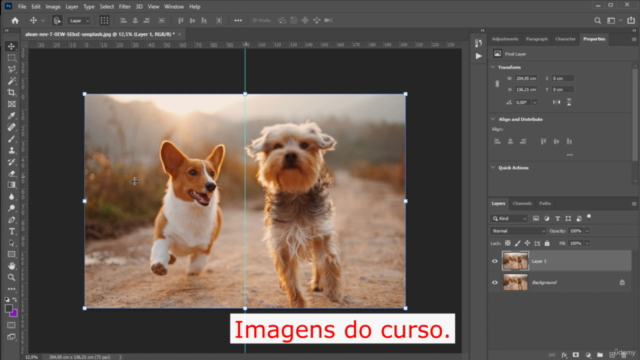Open the search magnifier in options bar
The height and width of the screenshot is (360, 640).
(598, 20)
